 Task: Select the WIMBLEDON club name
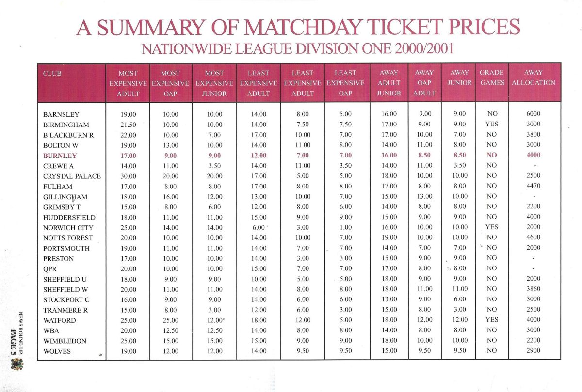click(x=65, y=341)
